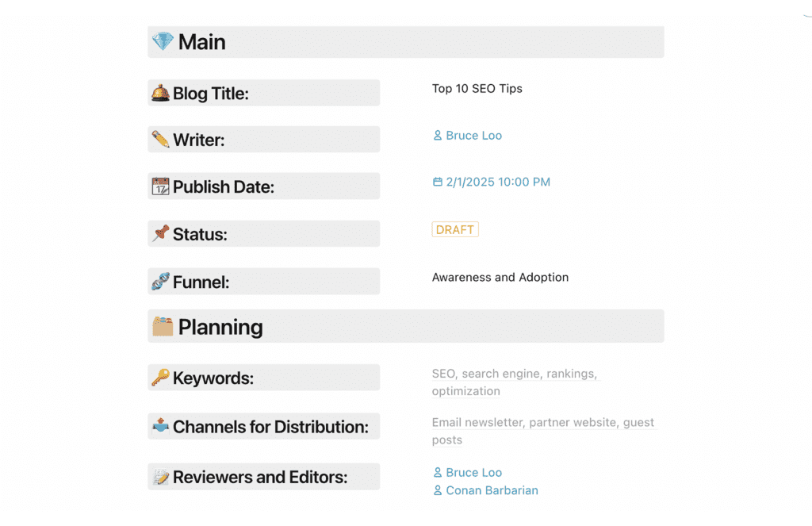Click the pushpin icon next to Status
This screenshot has width=812, height=526.
[160, 233]
